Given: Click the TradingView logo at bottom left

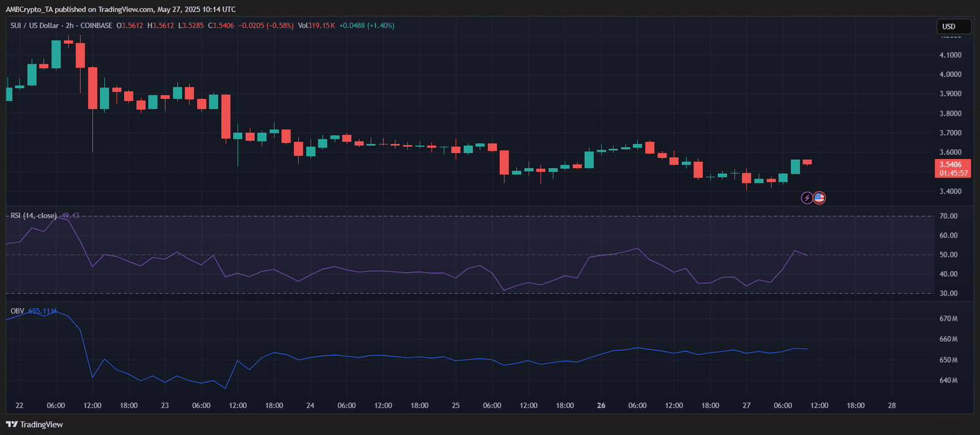Looking at the screenshot, I should click(x=34, y=425).
